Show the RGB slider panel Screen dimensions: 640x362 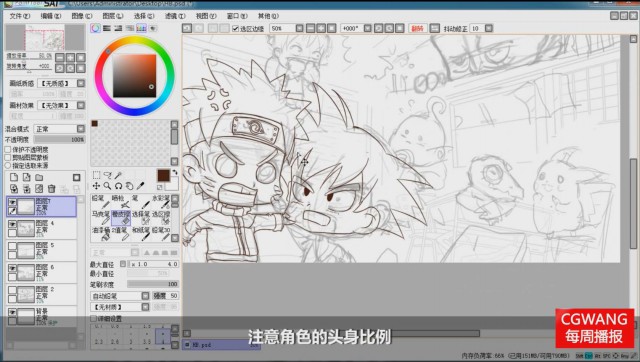pyautogui.click(x=107, y=28)
